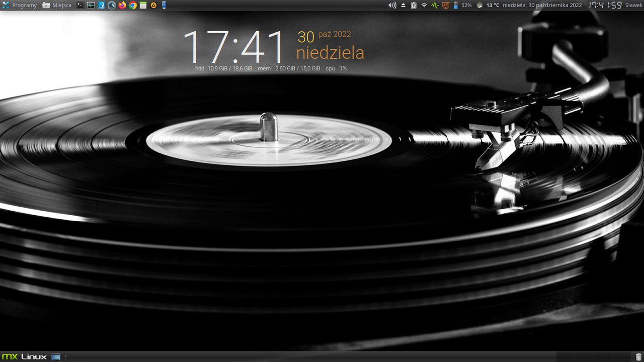
Task: Click the show desktop icon beside MX Linux
Action: (x=56, y=356)
